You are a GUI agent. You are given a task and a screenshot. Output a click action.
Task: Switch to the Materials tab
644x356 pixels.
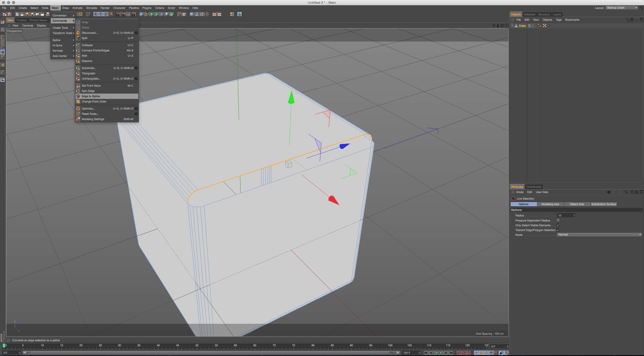coord(529,14)
